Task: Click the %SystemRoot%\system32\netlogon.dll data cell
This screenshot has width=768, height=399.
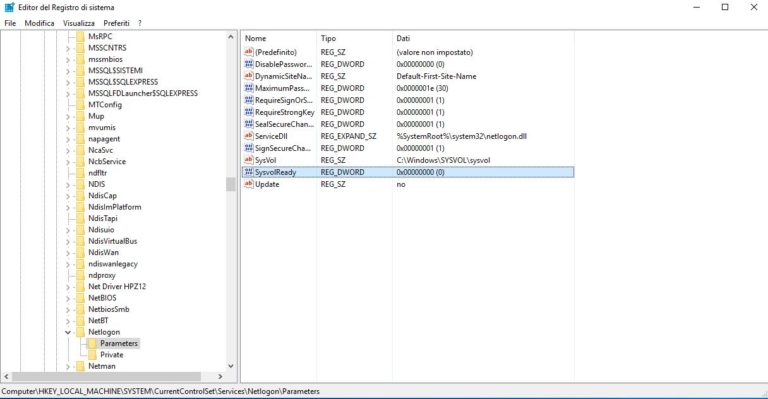Action: [461, 136]
